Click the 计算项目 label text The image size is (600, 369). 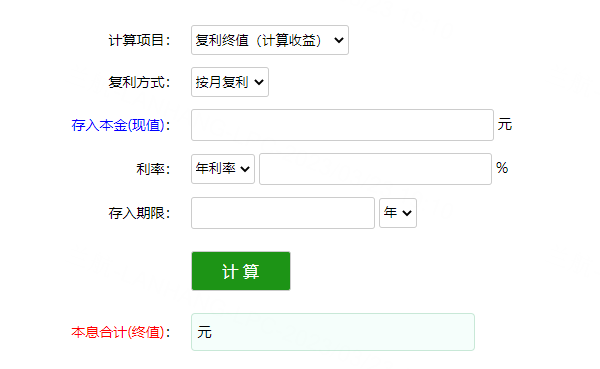click(x=139, y=40)
